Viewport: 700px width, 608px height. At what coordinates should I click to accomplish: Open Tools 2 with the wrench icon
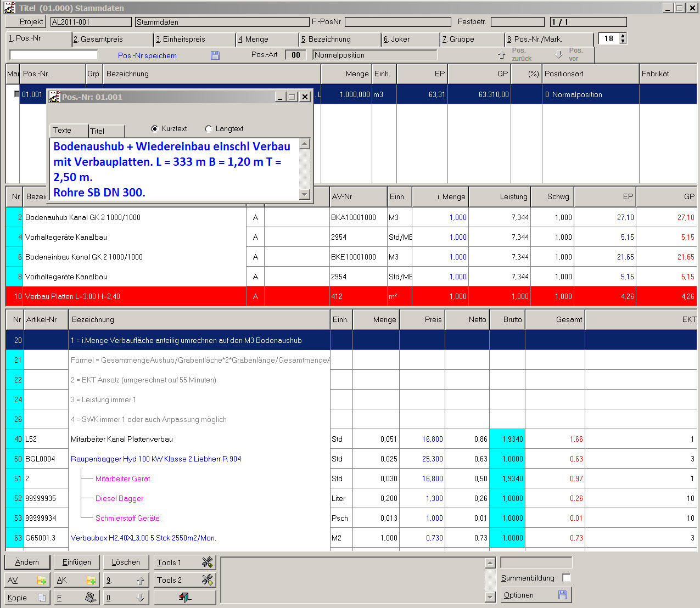pos(207,580)
